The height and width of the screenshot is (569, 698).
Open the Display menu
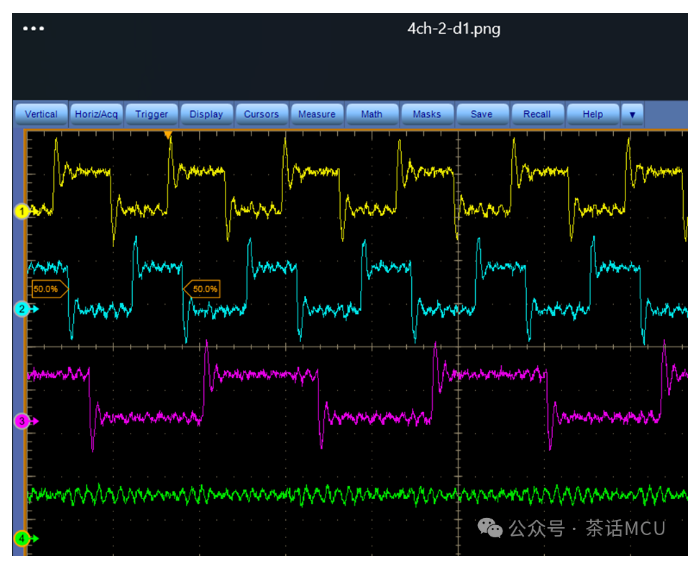pos(207,114)
